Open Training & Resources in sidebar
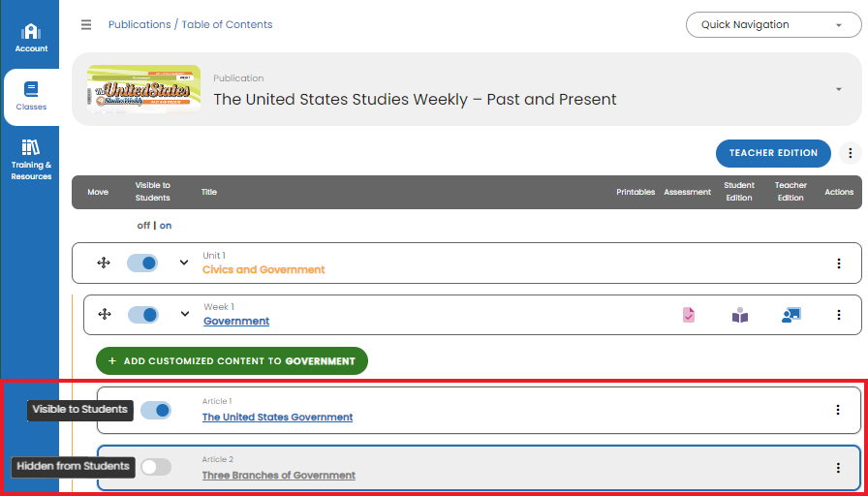Viewport: 868px width, 496px height. coord(31,161)
